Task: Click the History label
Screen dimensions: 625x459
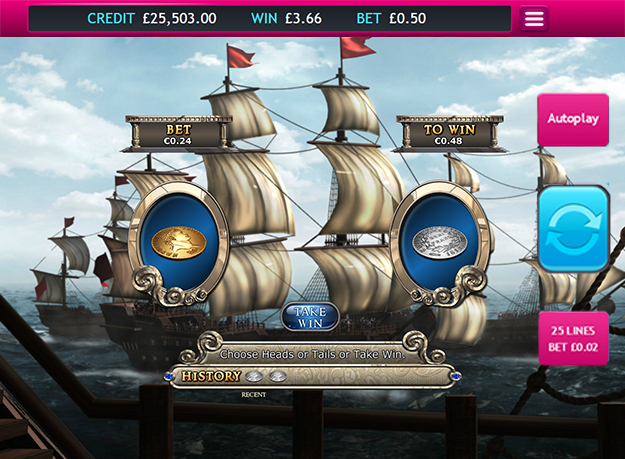Action: tap(211, 376)
